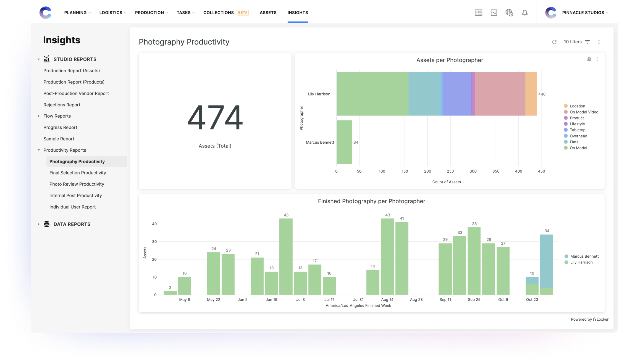
Task: Click the Powered by Looker link
Action: (x=589, y=319)
